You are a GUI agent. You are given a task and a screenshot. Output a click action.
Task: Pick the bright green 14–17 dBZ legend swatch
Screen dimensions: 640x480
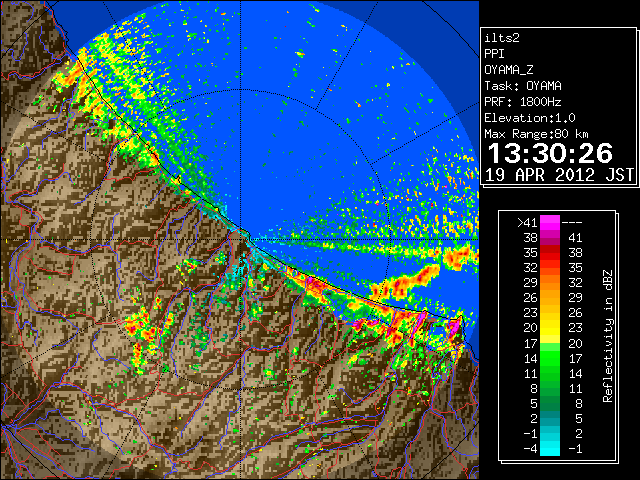pos(550,358)
